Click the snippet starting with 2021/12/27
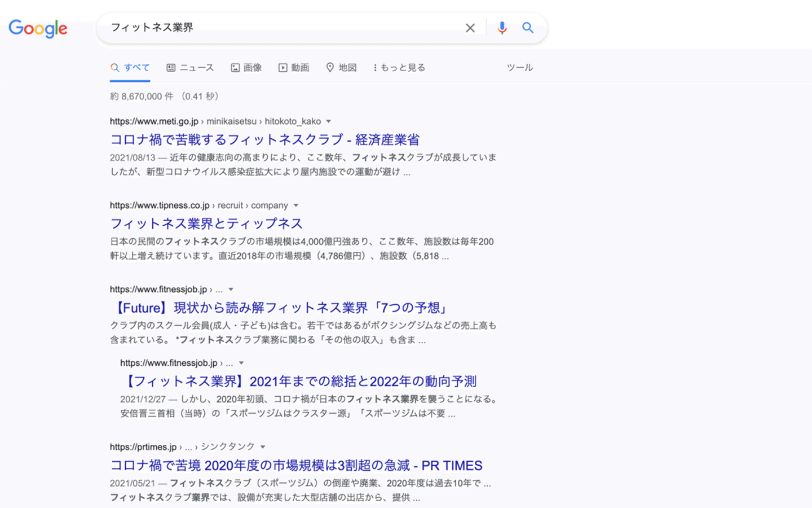812x508 pixels. point(310,406)
